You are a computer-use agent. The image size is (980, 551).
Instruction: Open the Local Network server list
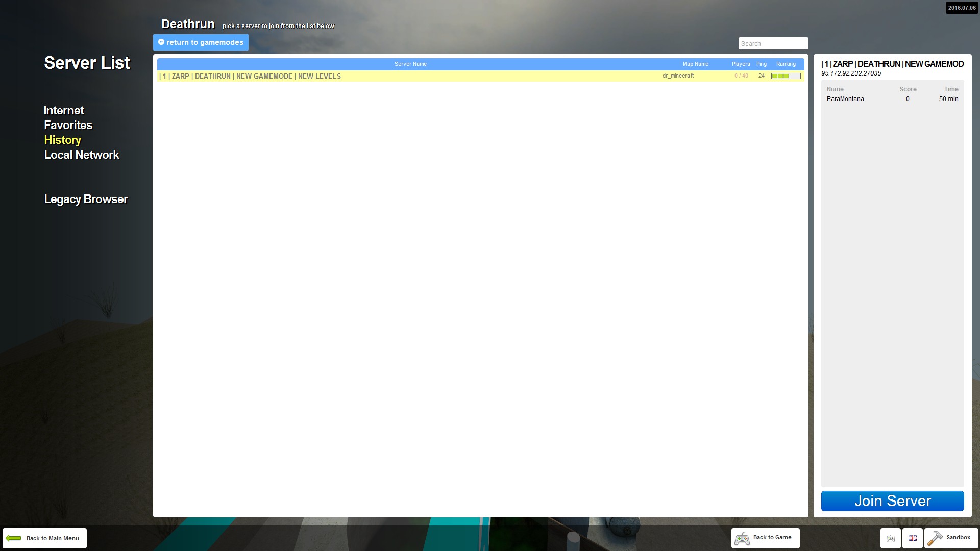tap(82, 155)
